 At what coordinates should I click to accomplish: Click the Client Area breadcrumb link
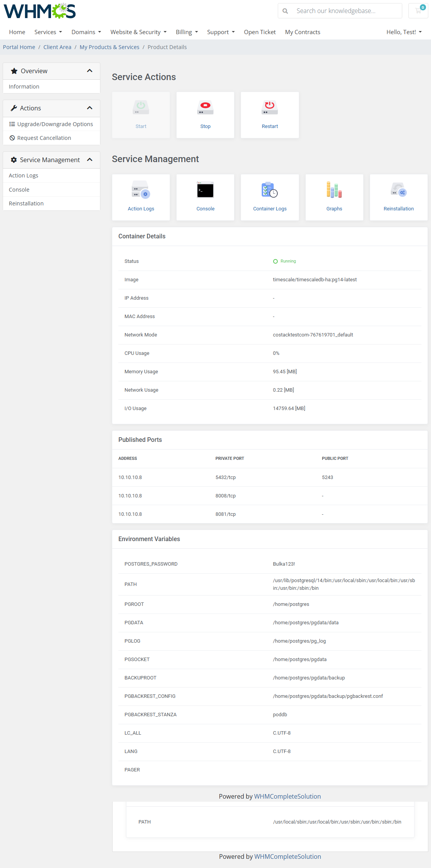[x=57, y=47]
